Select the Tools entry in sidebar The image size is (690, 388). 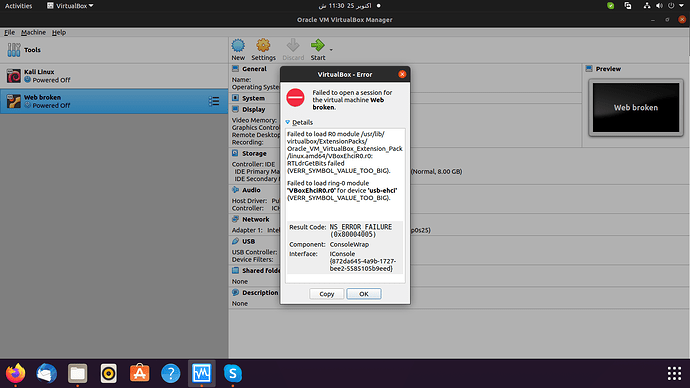[114, 50]
